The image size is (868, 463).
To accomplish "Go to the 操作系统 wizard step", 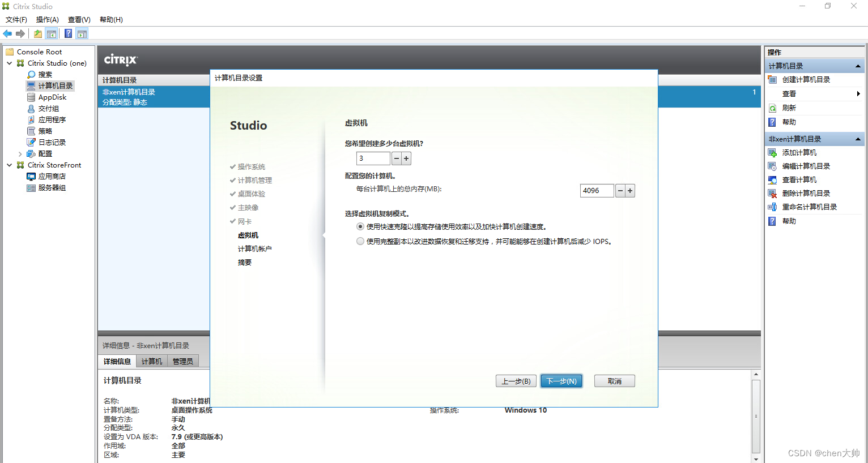I will coord(252,167).
